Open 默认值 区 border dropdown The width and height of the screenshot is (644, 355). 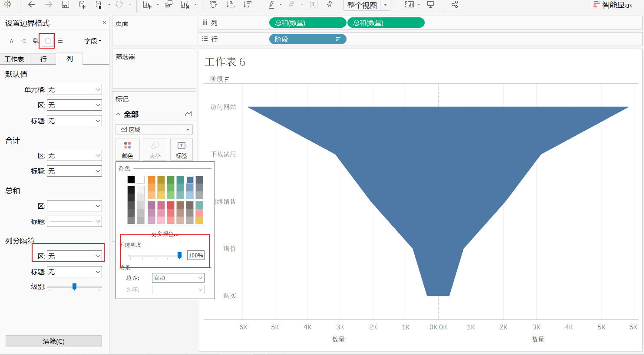tap(74, 105)
